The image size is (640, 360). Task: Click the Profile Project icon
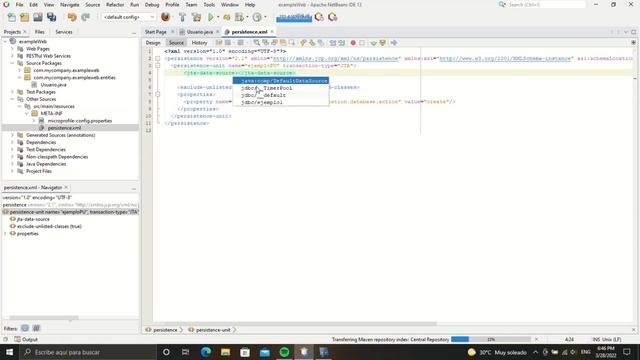tap(257, 17)
